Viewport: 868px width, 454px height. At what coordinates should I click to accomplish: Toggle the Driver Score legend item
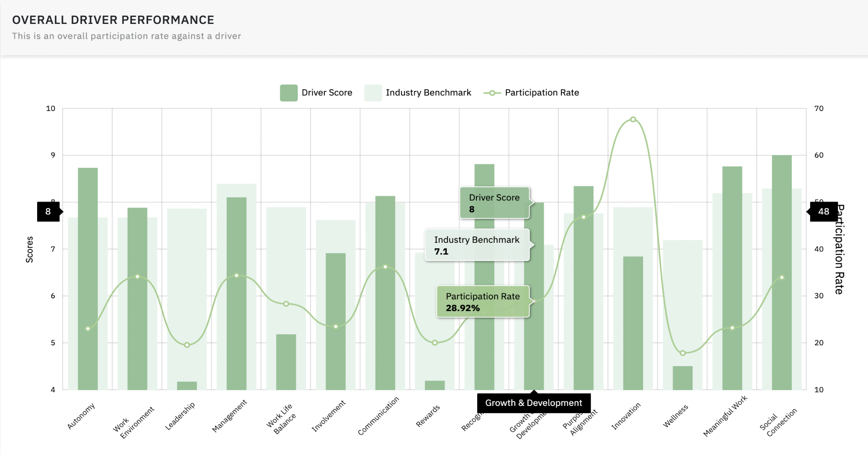click(326, 93)
